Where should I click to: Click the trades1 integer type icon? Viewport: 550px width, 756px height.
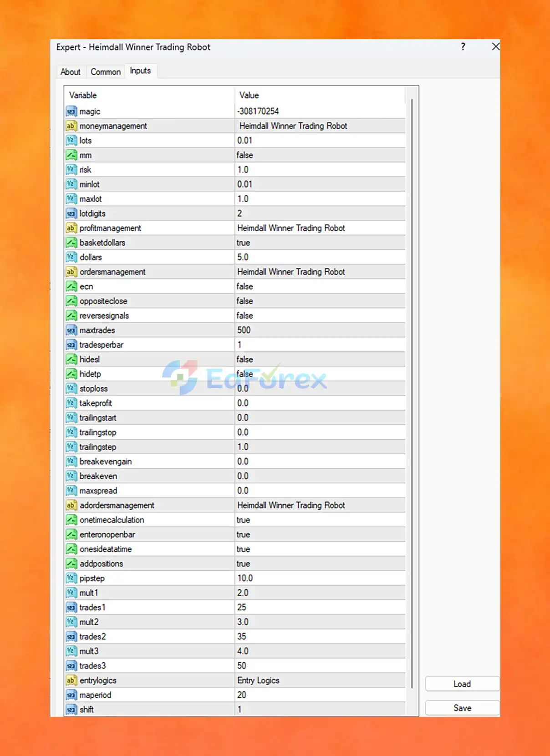tap(71, 608)
